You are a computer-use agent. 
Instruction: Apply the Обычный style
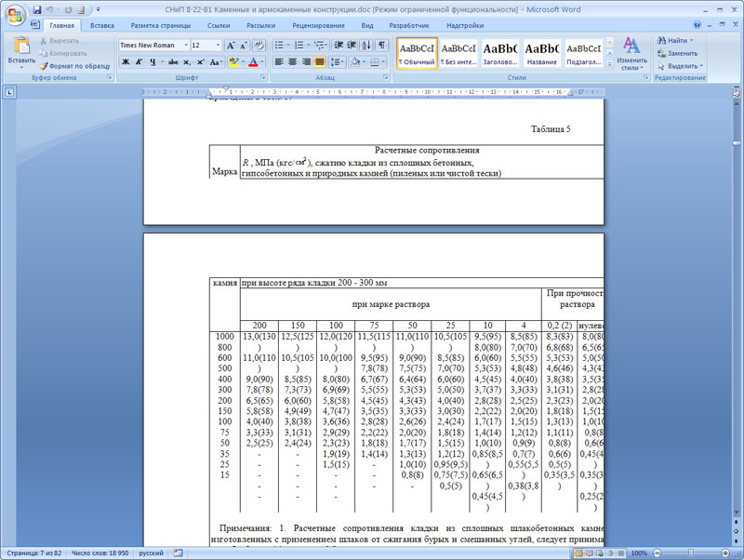click(x=417, y=54)
